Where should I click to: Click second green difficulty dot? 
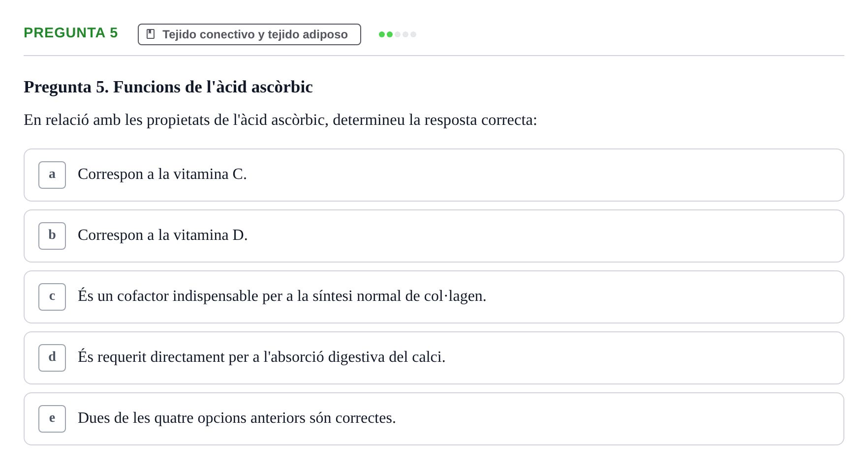pos(390,34)
